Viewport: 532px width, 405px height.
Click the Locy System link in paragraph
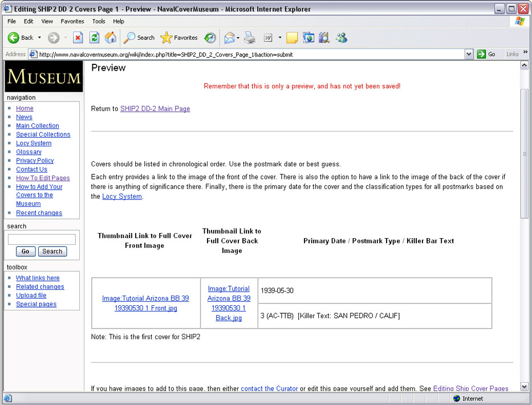[122, 197]
